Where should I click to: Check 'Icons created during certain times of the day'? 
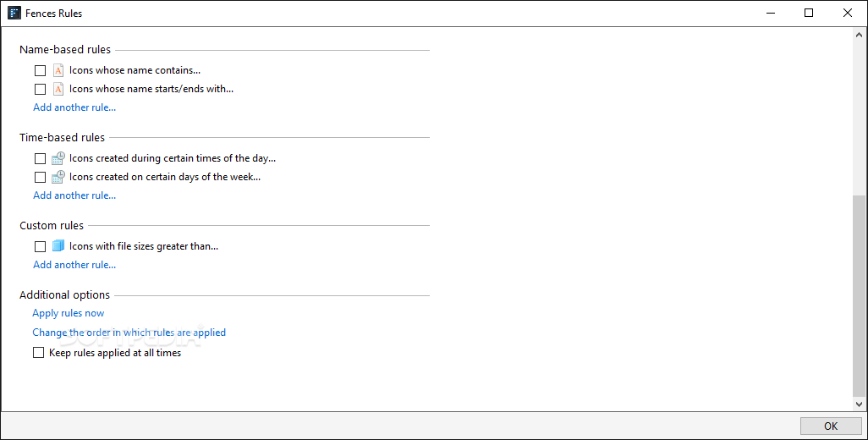coord(40,159)
